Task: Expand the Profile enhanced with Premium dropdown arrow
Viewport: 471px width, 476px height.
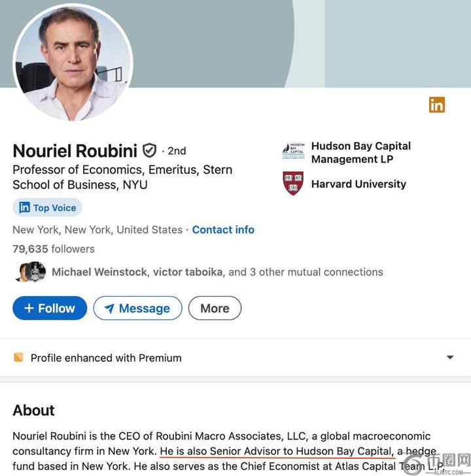Action: (x=449, y=358)
